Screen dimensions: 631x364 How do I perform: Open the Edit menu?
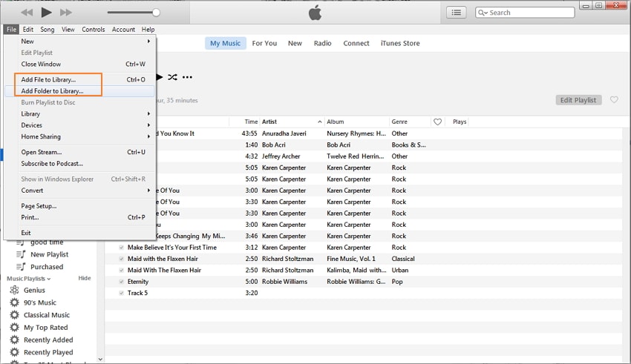click(27, 30)
